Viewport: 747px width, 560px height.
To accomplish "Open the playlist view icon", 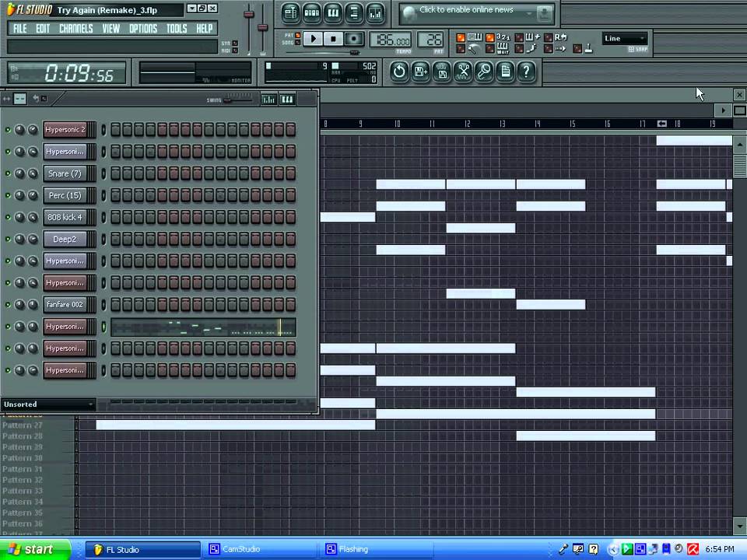I will [290, 13].
